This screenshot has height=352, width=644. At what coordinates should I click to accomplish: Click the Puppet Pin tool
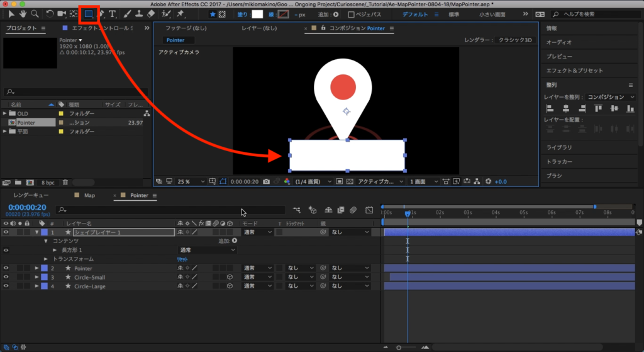pos(180,14)
